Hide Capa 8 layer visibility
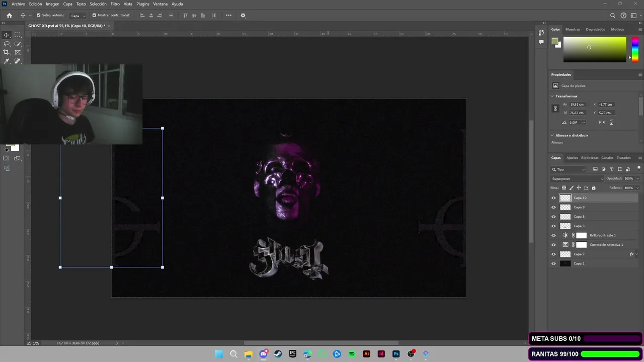 553,217
